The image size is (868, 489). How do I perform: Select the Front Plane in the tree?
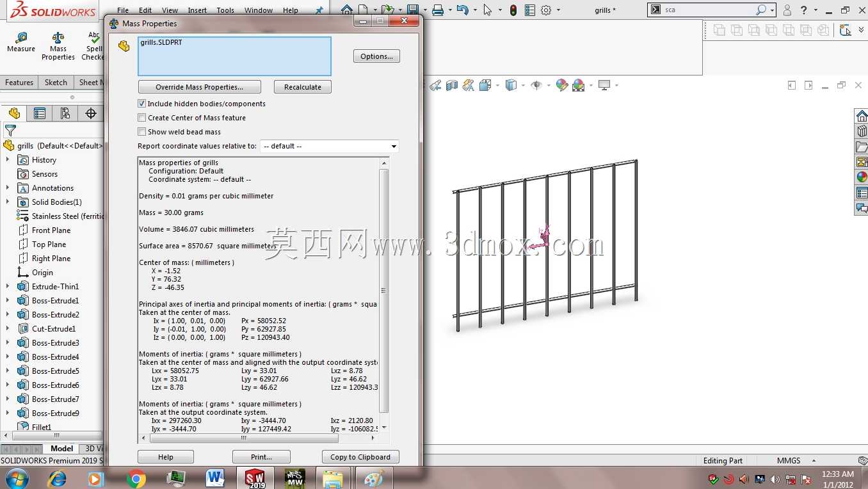(51, 230)
